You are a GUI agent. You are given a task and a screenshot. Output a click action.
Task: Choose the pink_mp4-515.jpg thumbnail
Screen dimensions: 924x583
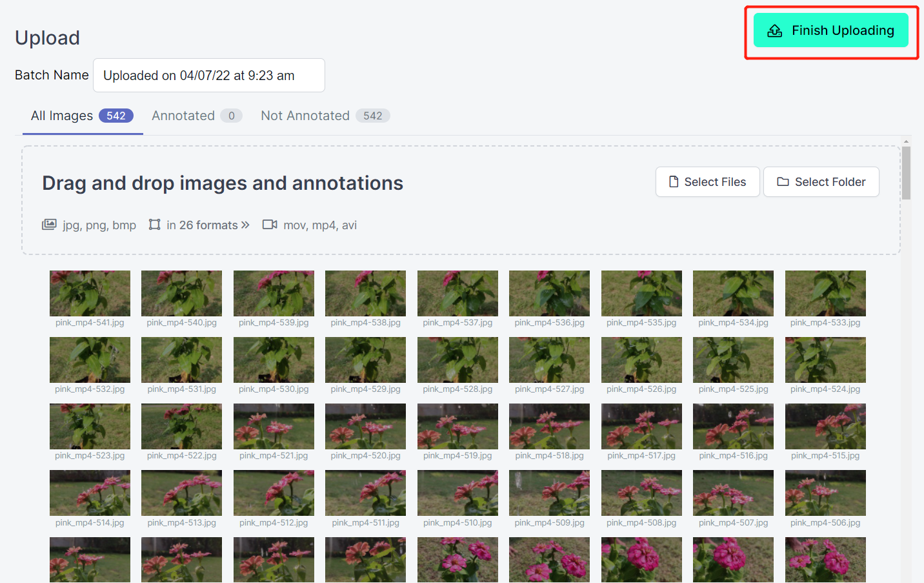[x=825, y=427]
